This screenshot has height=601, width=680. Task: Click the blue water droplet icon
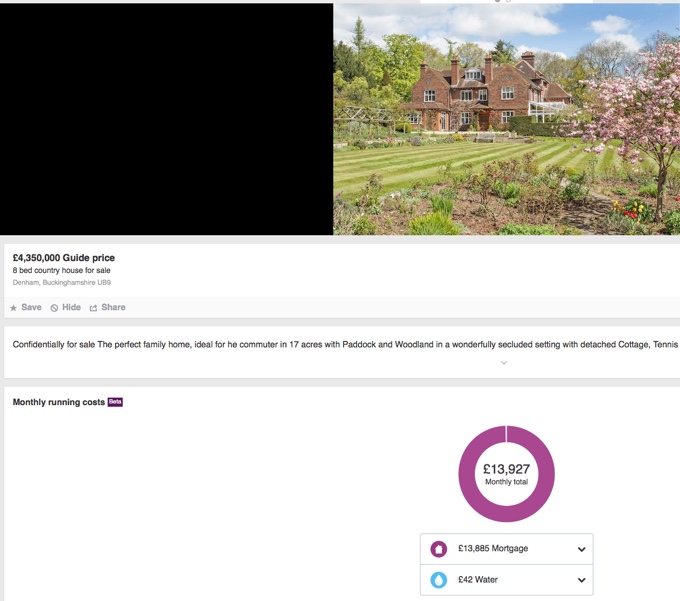point(438,580)
